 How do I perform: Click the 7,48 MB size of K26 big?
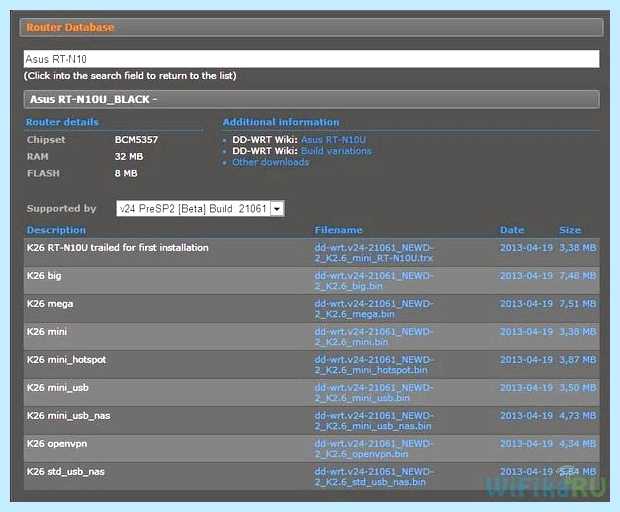click(x=578, y=276)
